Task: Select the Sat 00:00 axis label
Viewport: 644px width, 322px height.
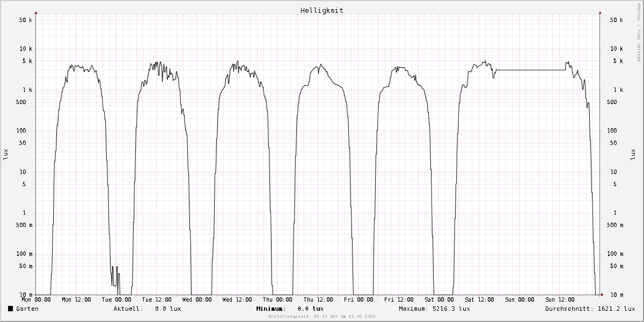Action: [439, 300]
